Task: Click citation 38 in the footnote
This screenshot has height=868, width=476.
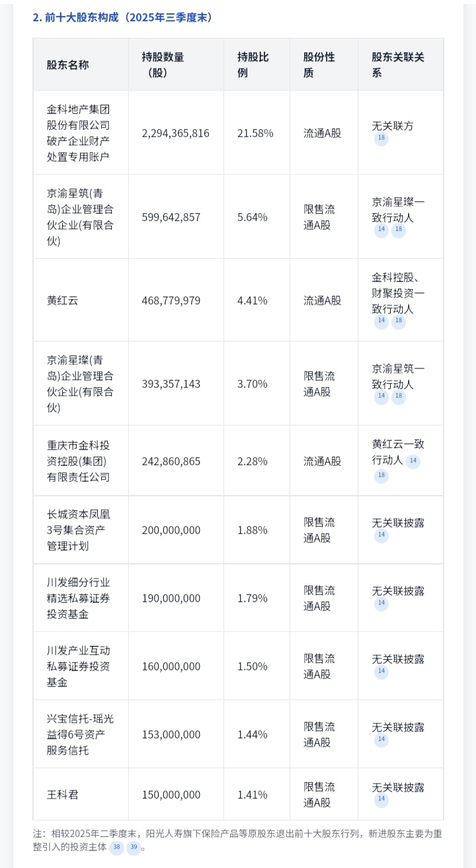Action: pos(116,847)
